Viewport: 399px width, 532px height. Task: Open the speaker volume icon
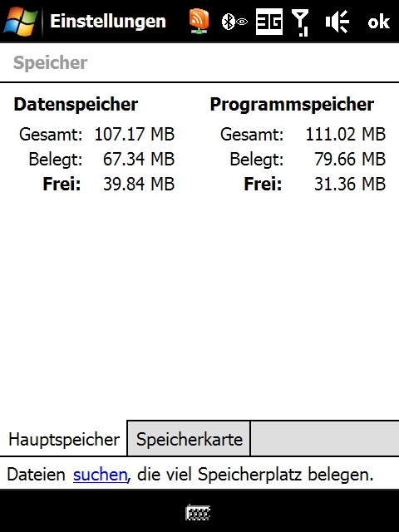click(337, 22)
